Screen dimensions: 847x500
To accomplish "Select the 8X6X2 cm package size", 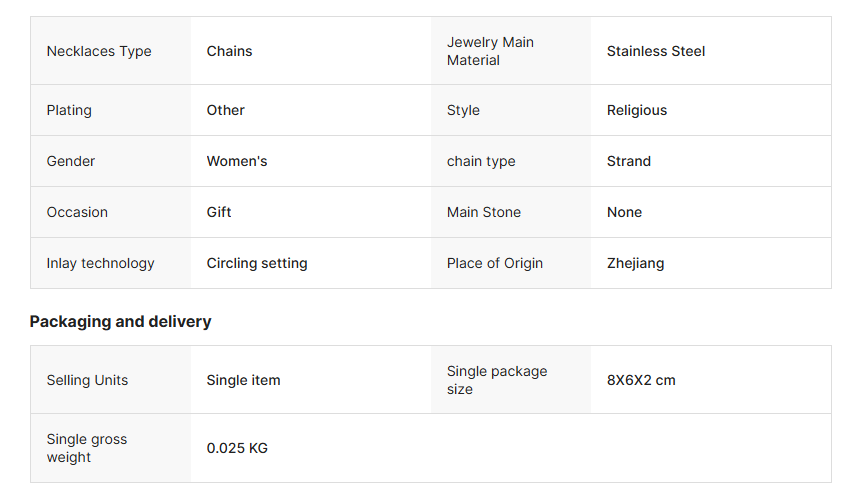I will click(x=640, y=380).
